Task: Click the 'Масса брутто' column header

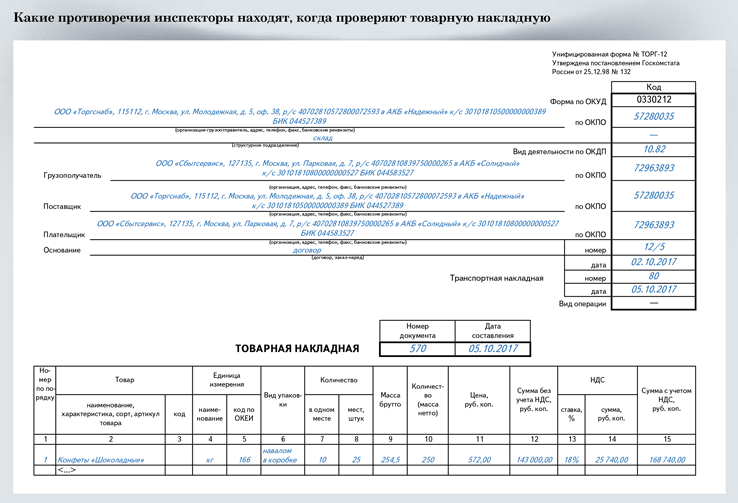Action: (x=390, y=399)
